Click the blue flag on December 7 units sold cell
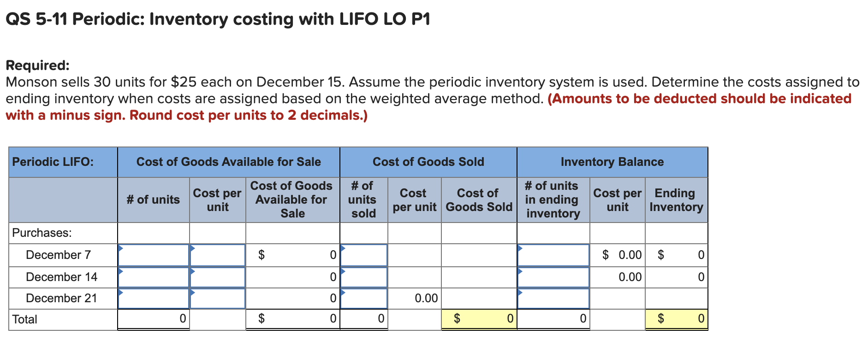Viewport: 868px width, 352px height. (x=342, y=248)
